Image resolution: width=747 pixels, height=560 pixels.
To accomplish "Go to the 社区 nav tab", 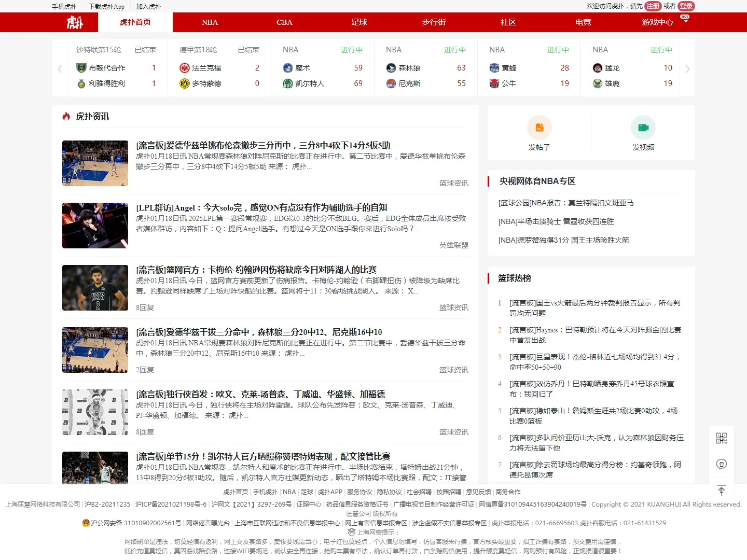I will click(508, 22).
